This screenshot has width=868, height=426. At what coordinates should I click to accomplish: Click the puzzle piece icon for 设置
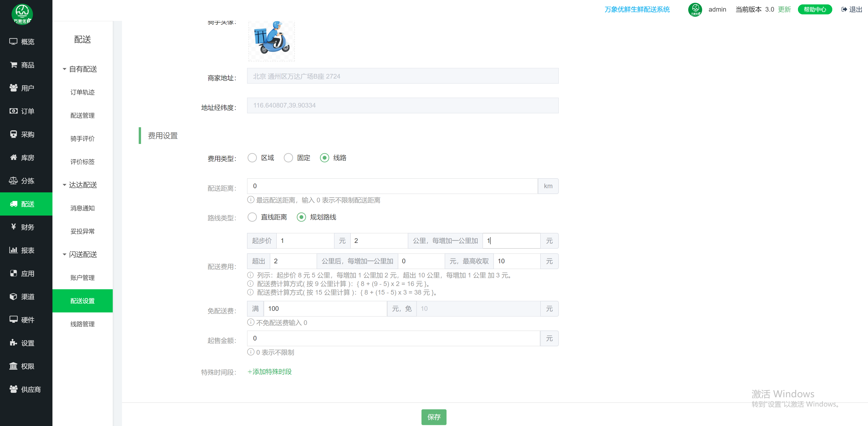[13, 343]
